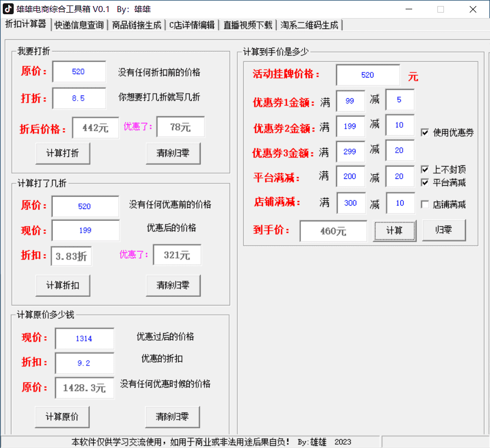Focus the 活动挂牌价格 input field
Image resolution: width=490 pixels, height=448 pixels.
[368, 76]
